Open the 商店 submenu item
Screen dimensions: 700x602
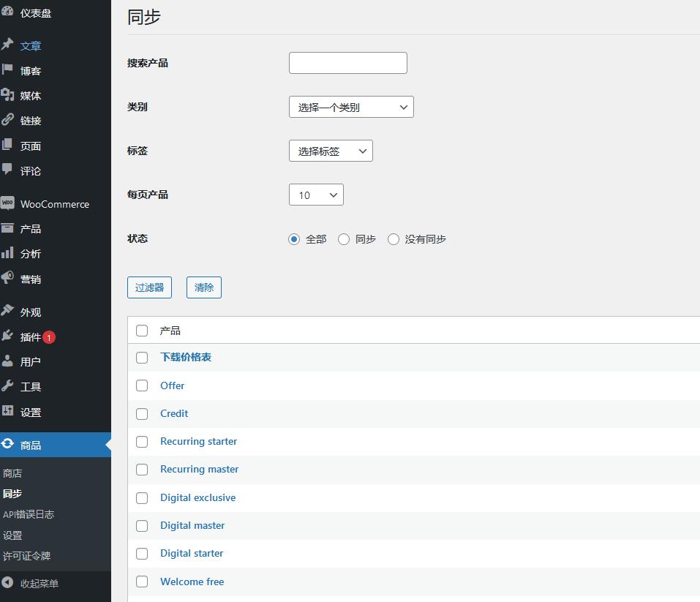point(12,473)
